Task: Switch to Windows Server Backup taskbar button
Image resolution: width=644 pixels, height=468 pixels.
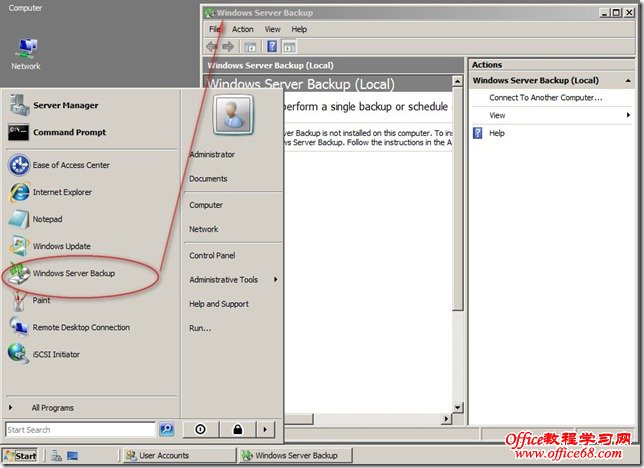Action: (295, 456)
